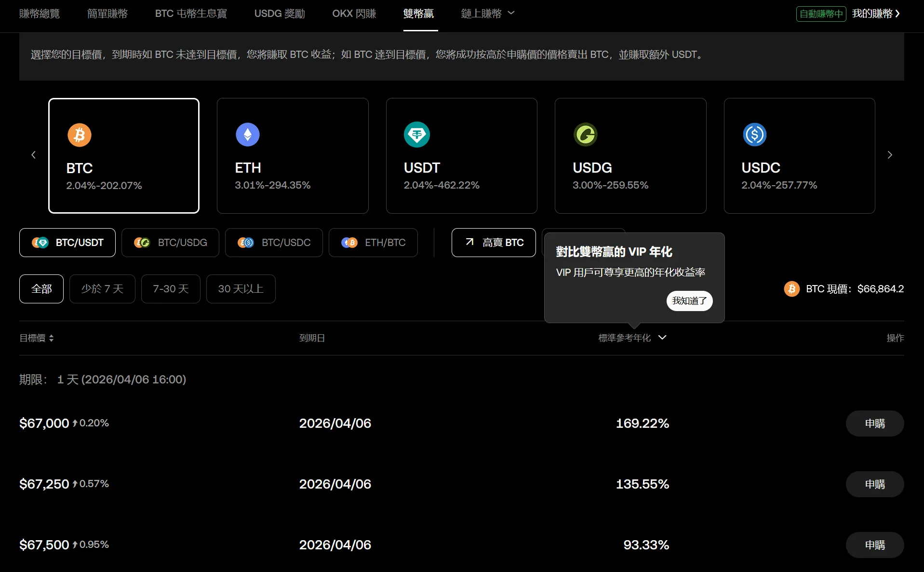Open 我的賺幣 via its chevron arrow
The image size is (924, 572).
(x=897, y=14)
